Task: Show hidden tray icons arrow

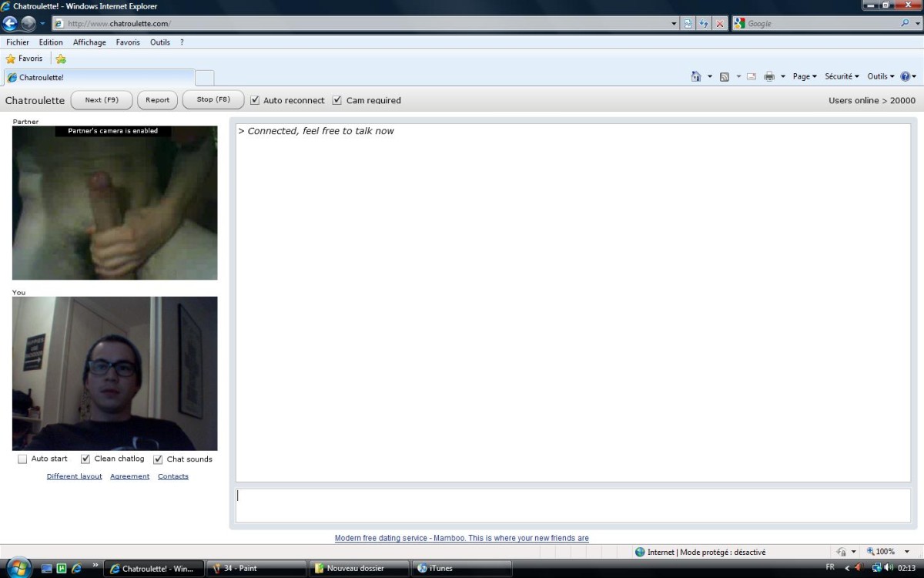Action: [x=847, y=568]
